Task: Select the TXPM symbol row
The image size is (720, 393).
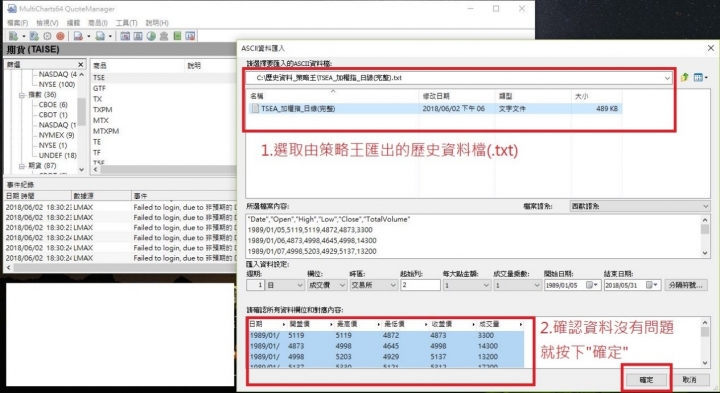Action: (163, 110)
